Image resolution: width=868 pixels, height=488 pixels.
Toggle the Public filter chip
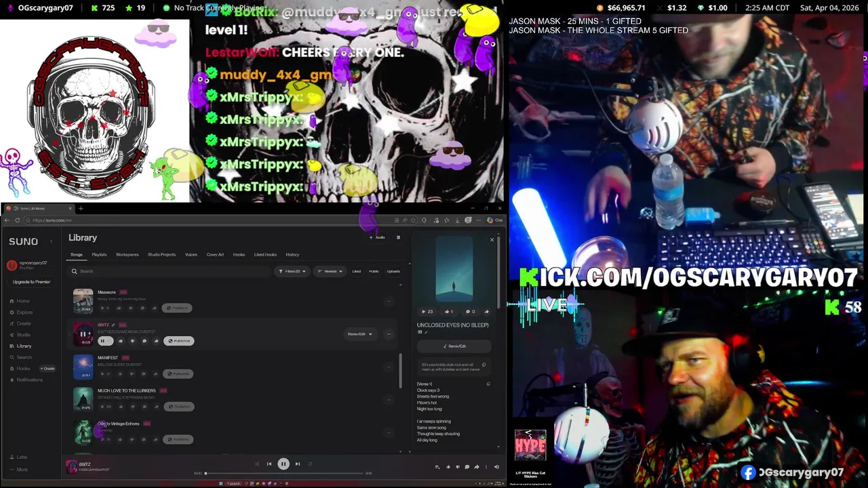374,271
